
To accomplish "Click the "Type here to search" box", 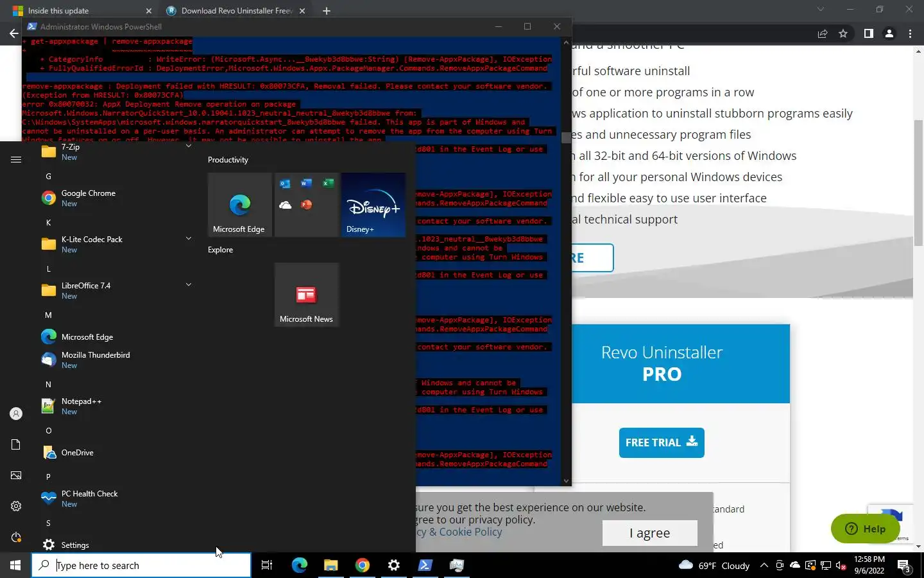I will (x=141, y=565).
